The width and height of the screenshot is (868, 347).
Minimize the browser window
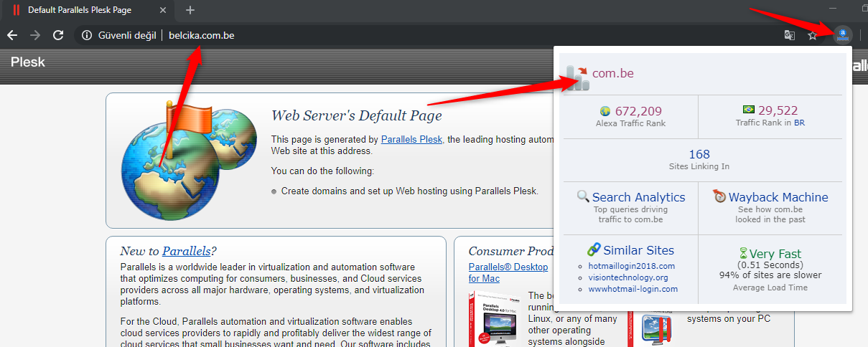coord(832,9)
